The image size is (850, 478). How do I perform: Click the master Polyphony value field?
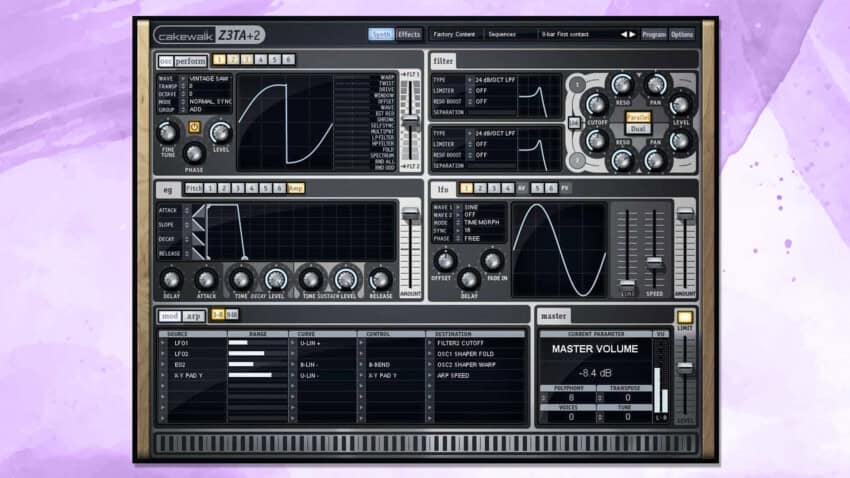coord(569,397)
